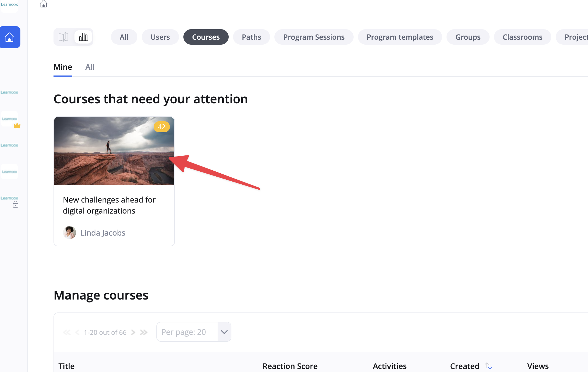Viewport: 588px width, 372px height.
Task: Open New challenges ahead course title
Action: [109, 205]
